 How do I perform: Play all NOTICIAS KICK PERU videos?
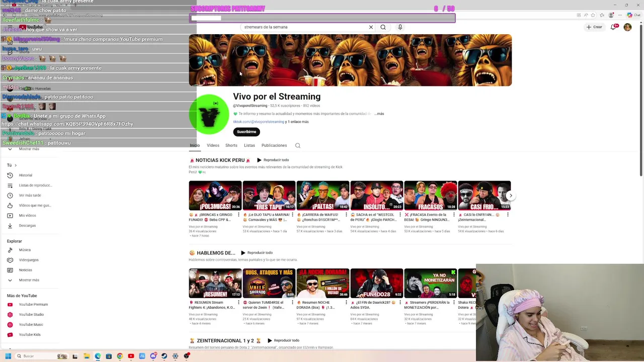(273, 160)
